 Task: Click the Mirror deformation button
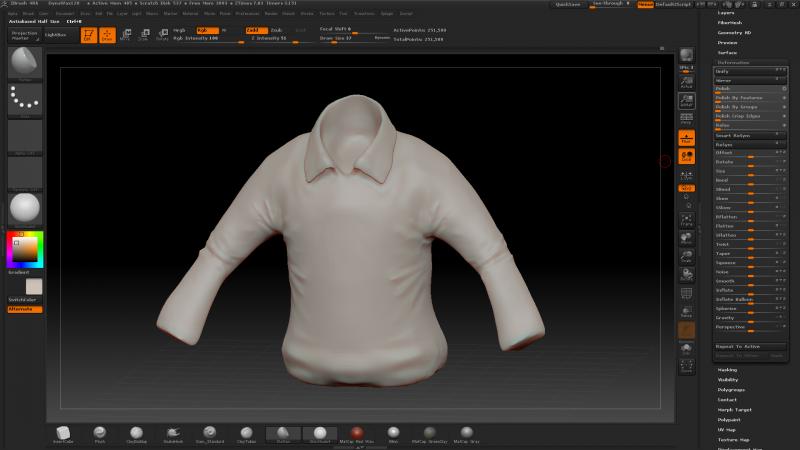[x=749, y=81]
